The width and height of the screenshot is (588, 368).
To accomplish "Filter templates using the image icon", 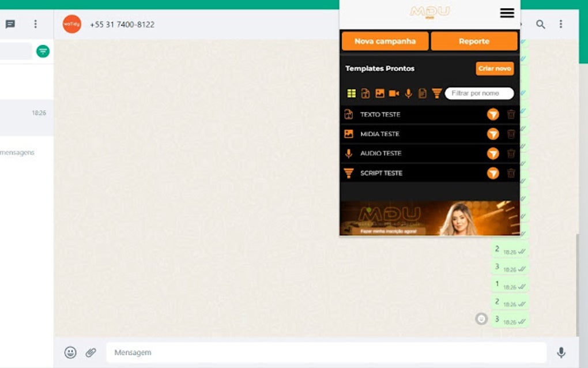I will pyautogui.click(x=380, y=93).
